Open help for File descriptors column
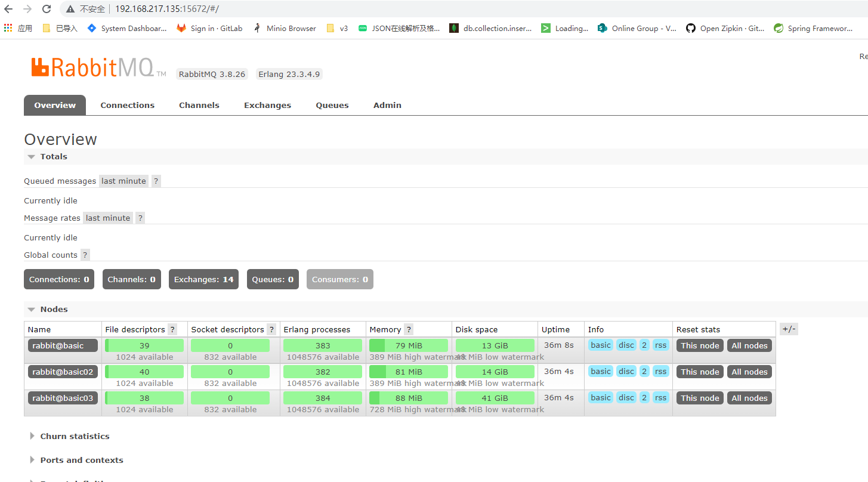Screen dimensions: 868x482 tap(172, 329)
